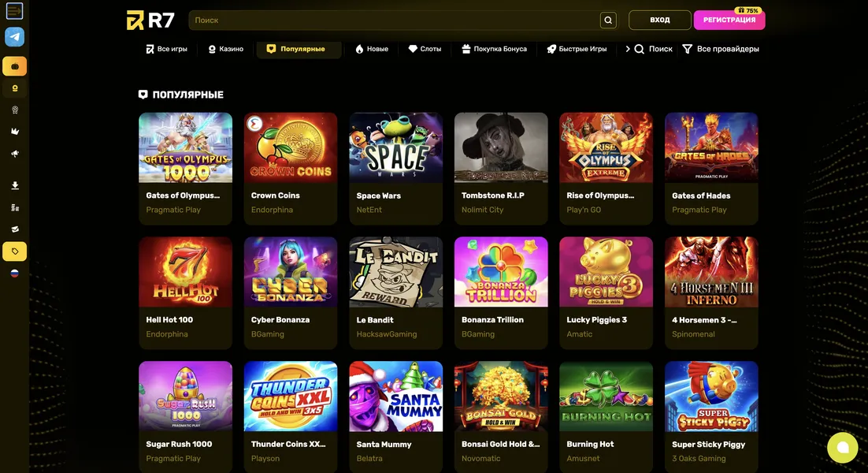Screen dimensions: 868x473
Task: Select the Слоты category tab
Action: [425, 49]
